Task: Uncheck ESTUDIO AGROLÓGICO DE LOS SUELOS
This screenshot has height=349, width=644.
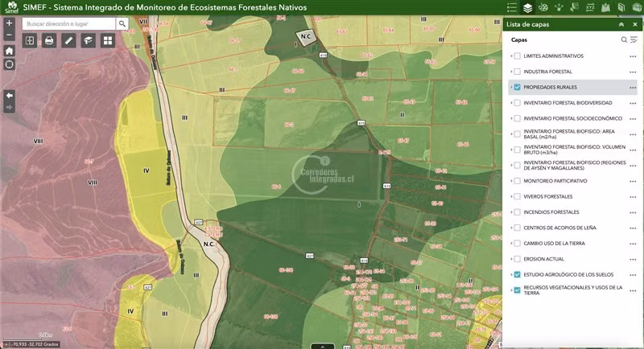Action: click(517, 274)
